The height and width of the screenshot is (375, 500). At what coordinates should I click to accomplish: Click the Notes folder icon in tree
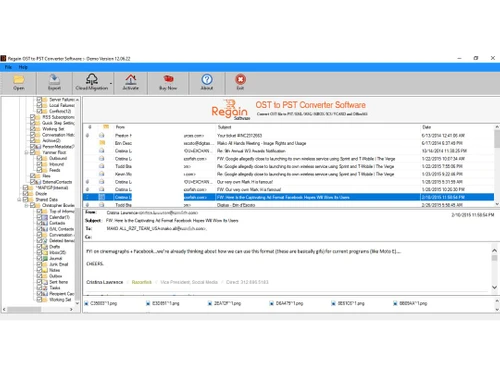45,270
